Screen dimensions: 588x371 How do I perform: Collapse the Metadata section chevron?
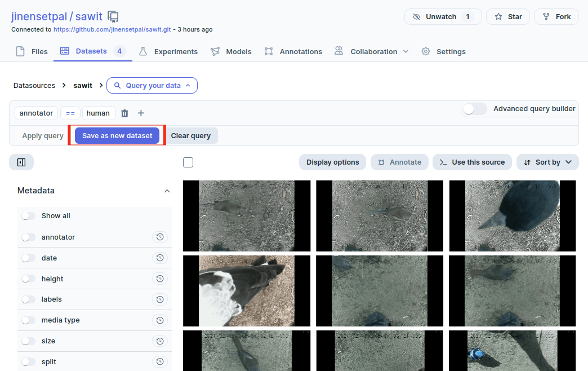click(x=167, y=191)
